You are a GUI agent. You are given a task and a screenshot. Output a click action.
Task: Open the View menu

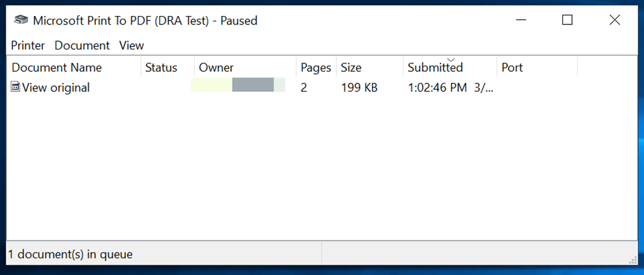(x=132, y=46)
